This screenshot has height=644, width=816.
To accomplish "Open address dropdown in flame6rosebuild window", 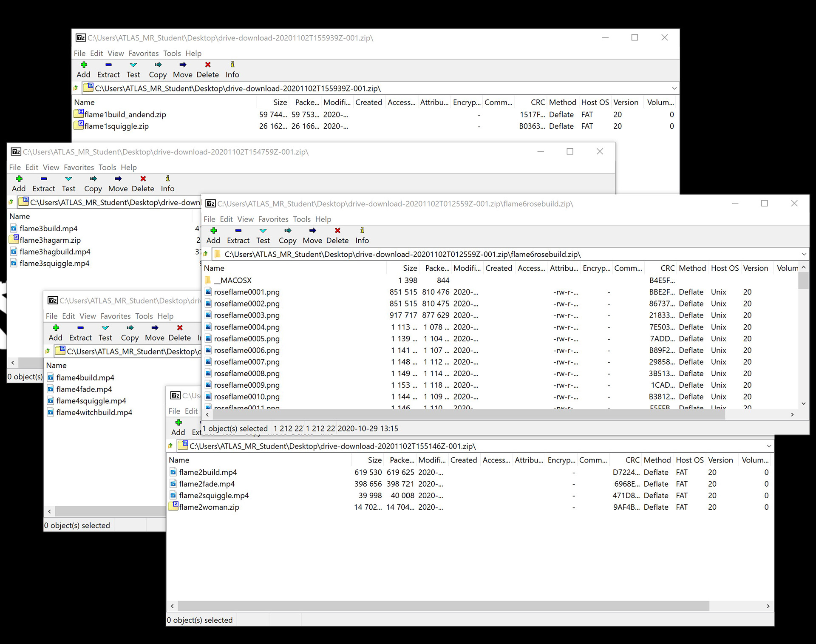I will pos(804,254).
